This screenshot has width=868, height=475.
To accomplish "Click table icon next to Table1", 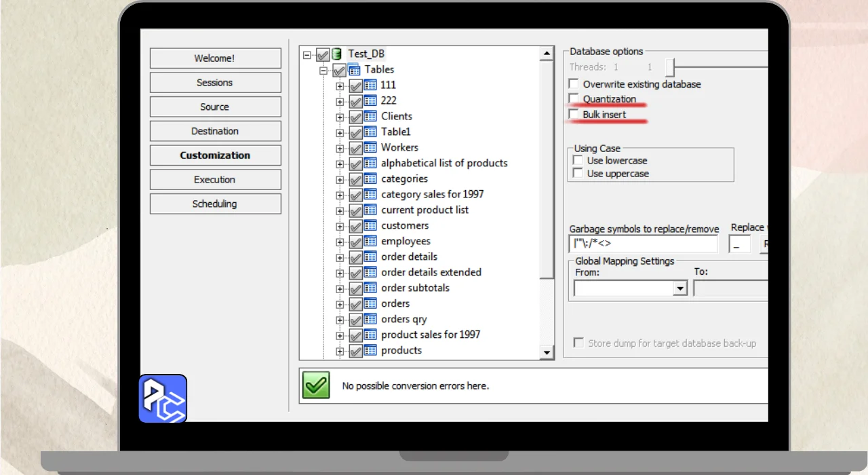I will coord(370,132).
